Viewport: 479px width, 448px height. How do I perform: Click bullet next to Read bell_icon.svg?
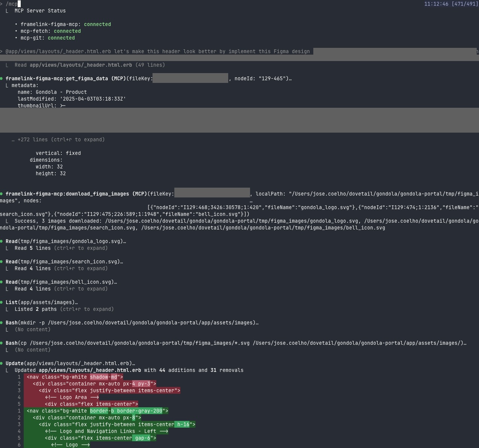tap(2, 282)
